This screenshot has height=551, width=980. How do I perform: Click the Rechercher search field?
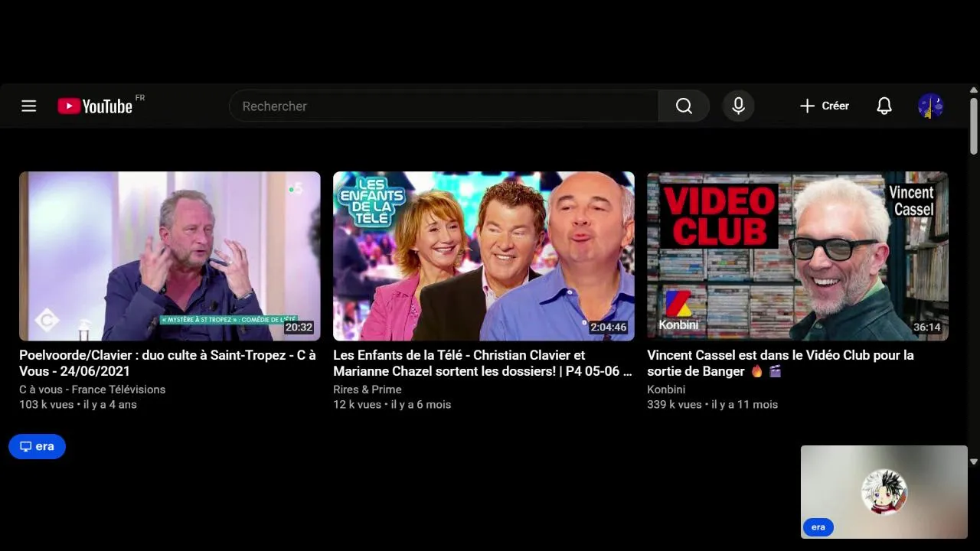(444, 106)
